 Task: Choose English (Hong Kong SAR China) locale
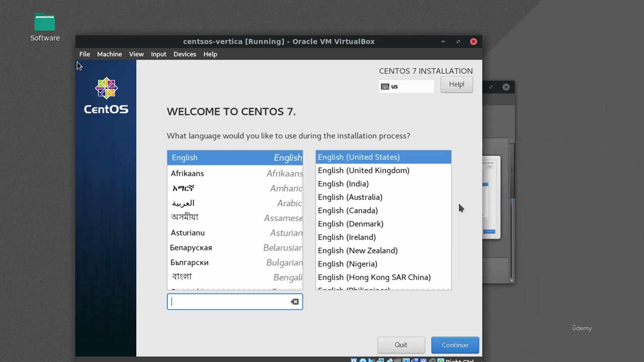tap(383, 278)
